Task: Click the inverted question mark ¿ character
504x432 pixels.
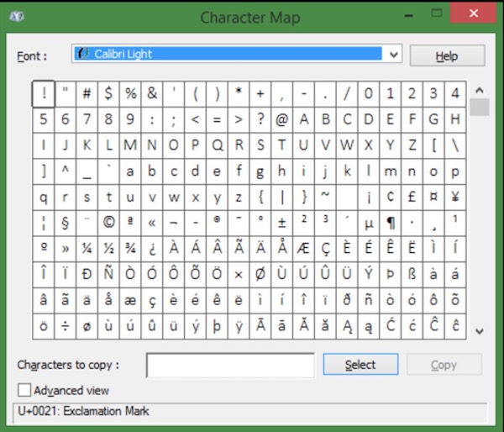Action: [152, 248]
